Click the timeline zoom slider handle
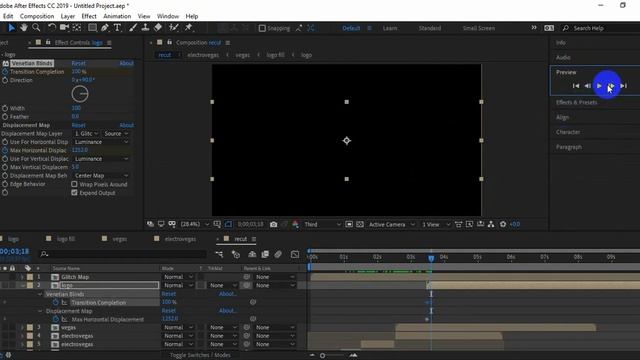The height and width of the screenshot is (360, 640). 322,356
